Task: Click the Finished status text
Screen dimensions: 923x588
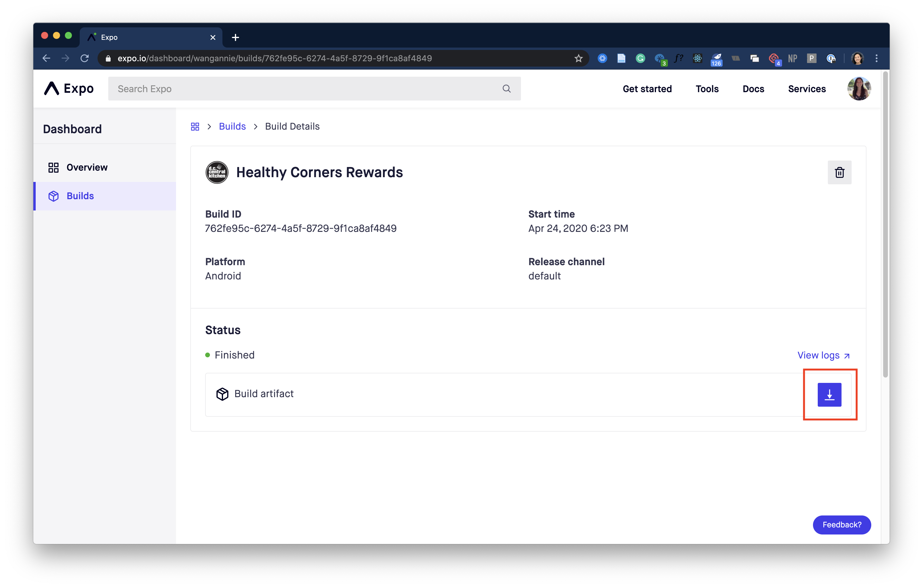Action: (x=234, y=355)
